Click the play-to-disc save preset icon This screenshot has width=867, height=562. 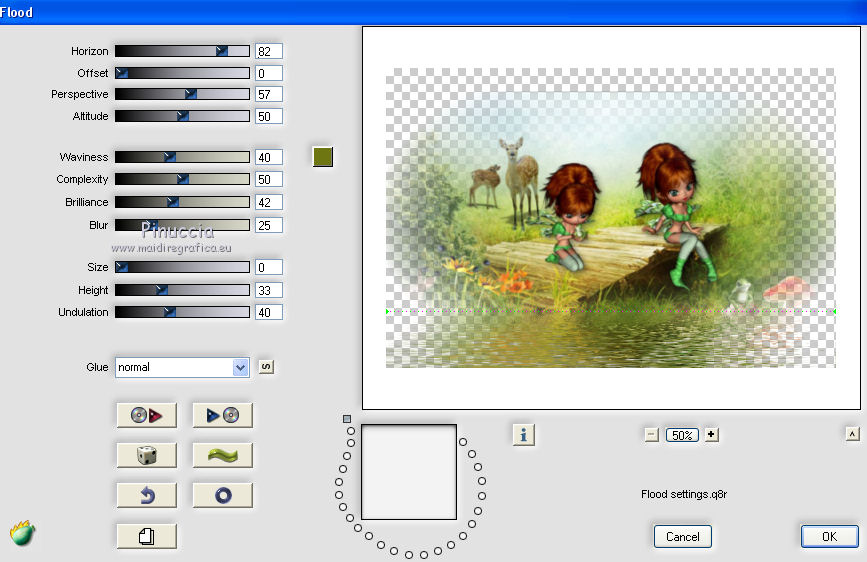(222, 415)
